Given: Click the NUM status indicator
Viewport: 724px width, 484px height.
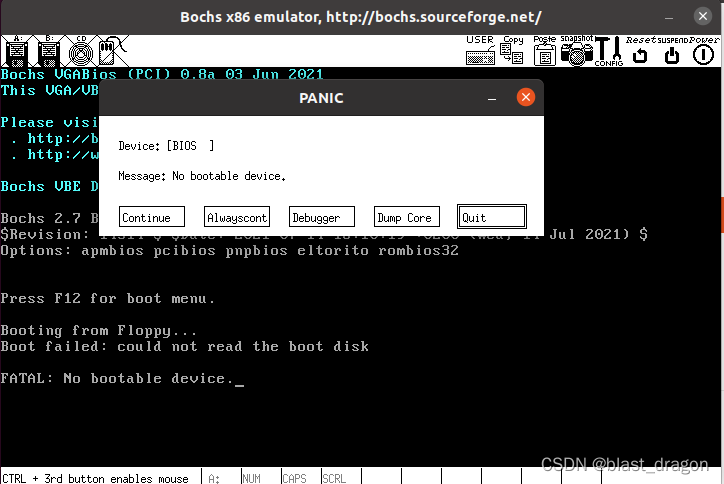Looking at the screenshot, I should pyautogui.click(x=252, y=478).
